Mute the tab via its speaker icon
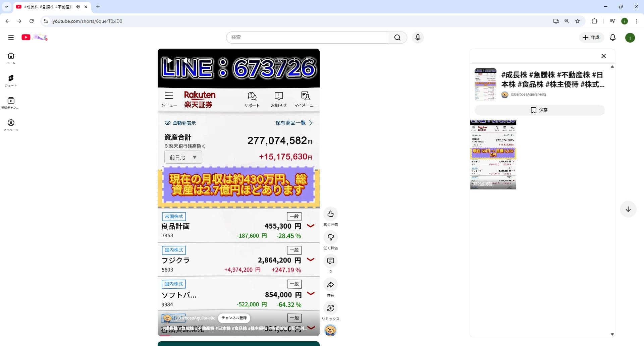The image size is (644, 346). coord(78,7)
